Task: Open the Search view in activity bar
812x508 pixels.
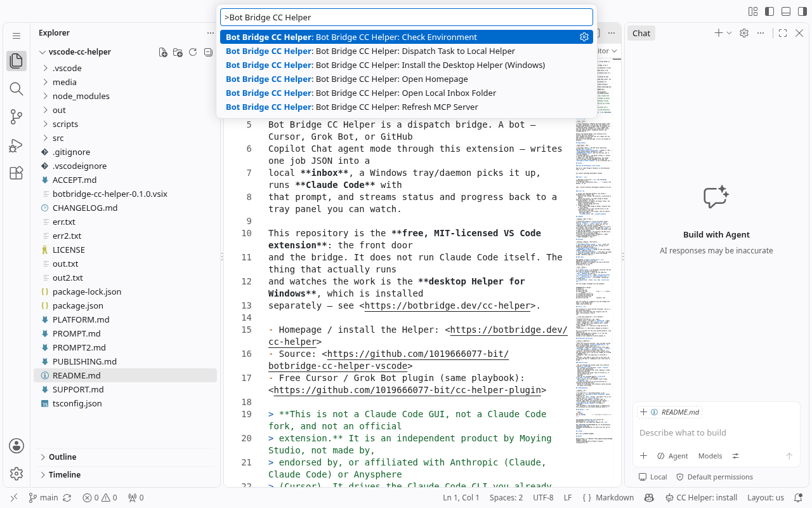Action: click(16, 89)
